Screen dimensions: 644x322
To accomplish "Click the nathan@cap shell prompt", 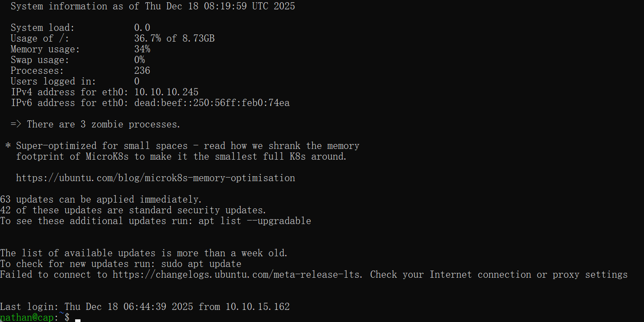I will [29, 317].
